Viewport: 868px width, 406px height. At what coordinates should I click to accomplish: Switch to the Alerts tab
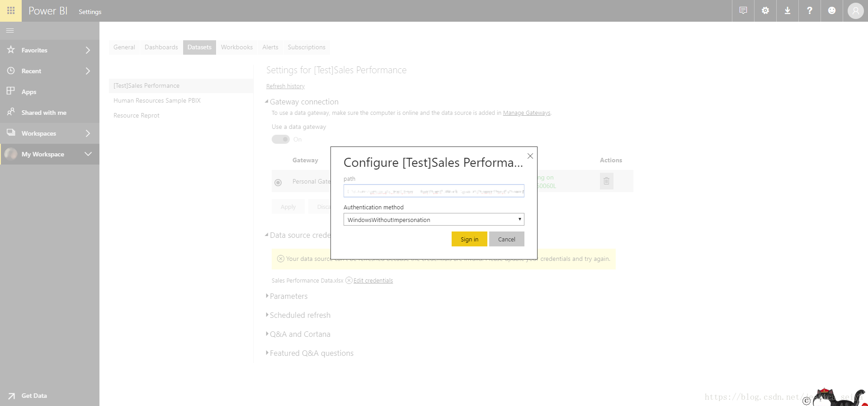click(270, 47)
